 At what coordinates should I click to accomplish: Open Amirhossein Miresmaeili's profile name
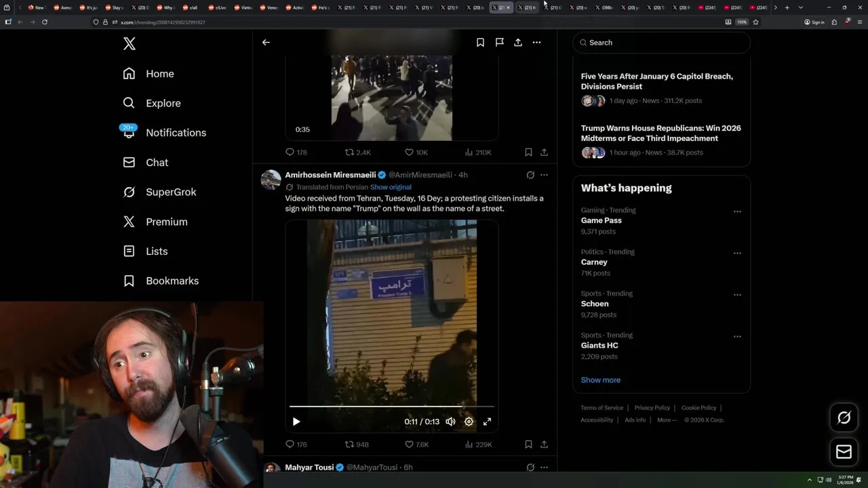(x=330, y=175)
